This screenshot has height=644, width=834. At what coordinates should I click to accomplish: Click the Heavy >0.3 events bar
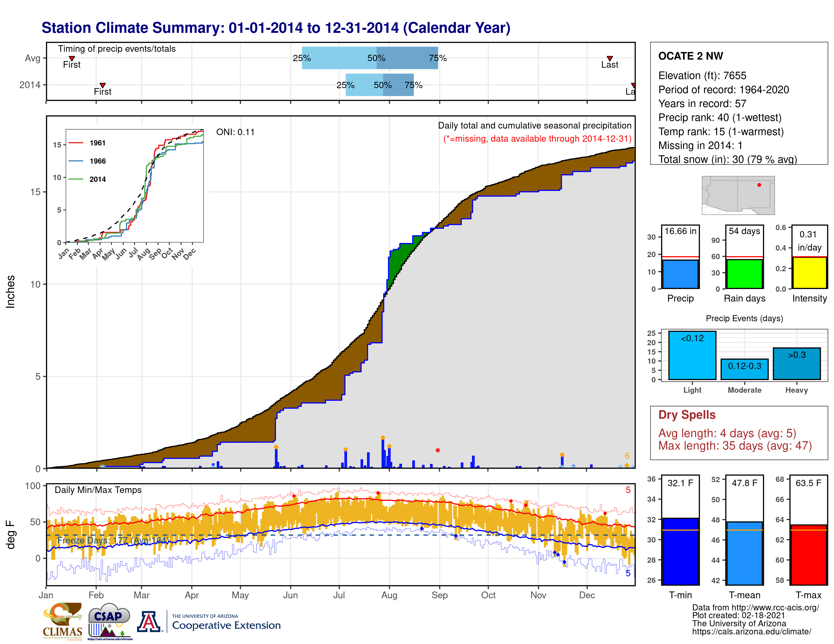click(797, 364)
